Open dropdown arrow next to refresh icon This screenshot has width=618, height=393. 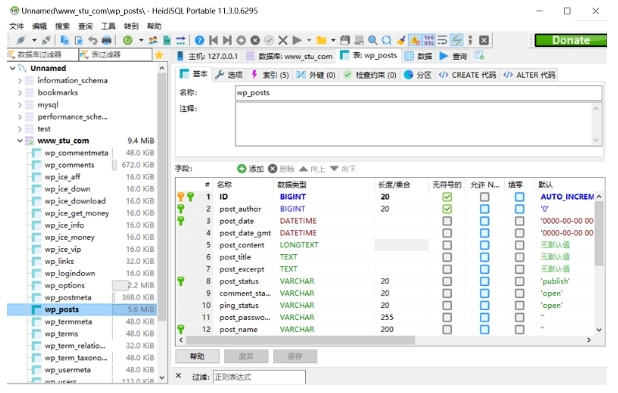tap(141, 40)
